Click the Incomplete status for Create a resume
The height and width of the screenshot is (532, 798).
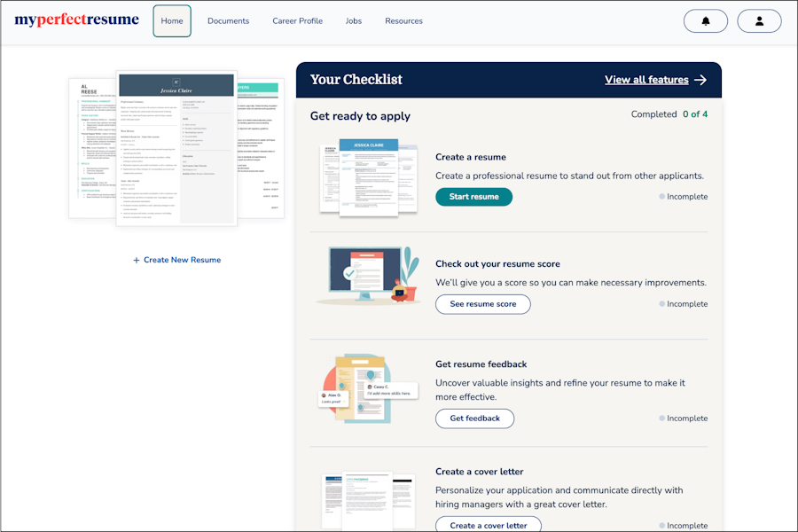pos(683,197)
